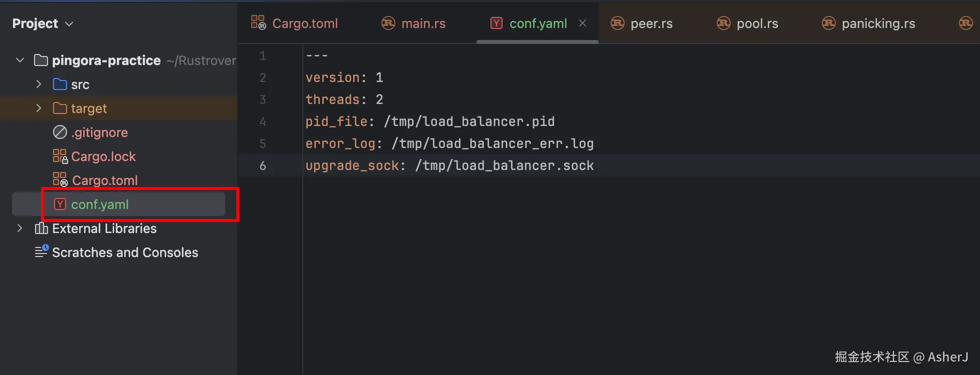This screenshot has width=980, height=375.
Task: Click the Cargo.lock file icon
Action: click(x=60, y=156)
